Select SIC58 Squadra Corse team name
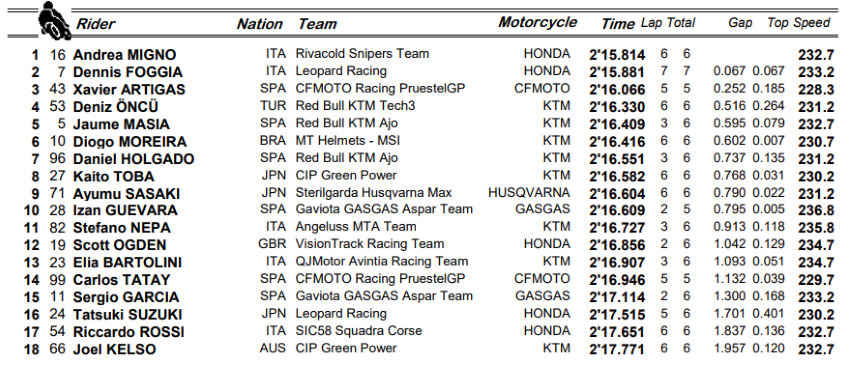 (x=358, y=331)
